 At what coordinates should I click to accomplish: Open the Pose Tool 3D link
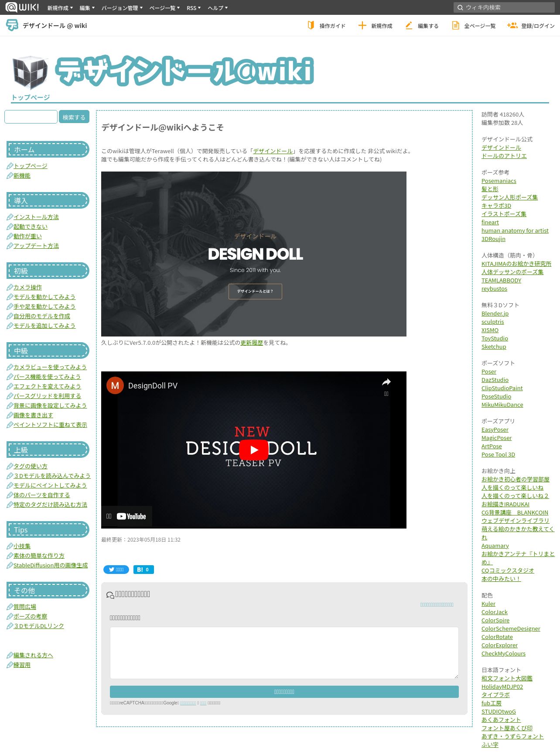(x=498, y=454)
